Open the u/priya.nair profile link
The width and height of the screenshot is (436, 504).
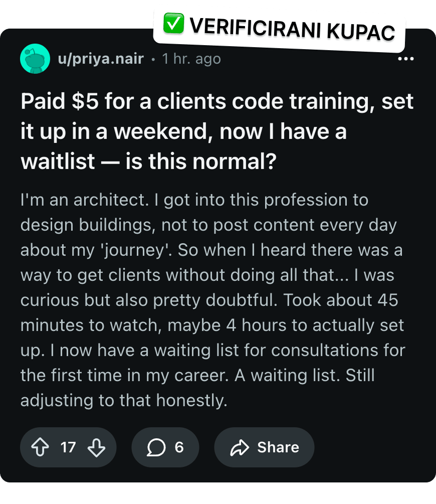(101, 59)
